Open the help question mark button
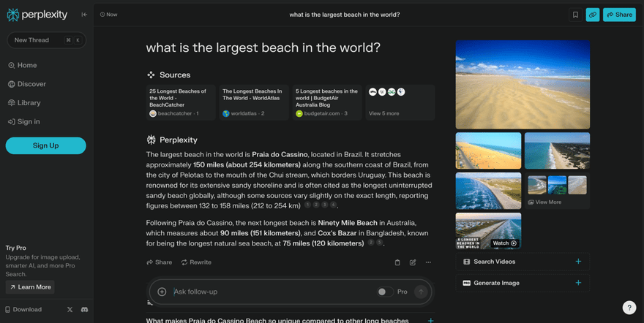644x323 pixels. (629, 308)
